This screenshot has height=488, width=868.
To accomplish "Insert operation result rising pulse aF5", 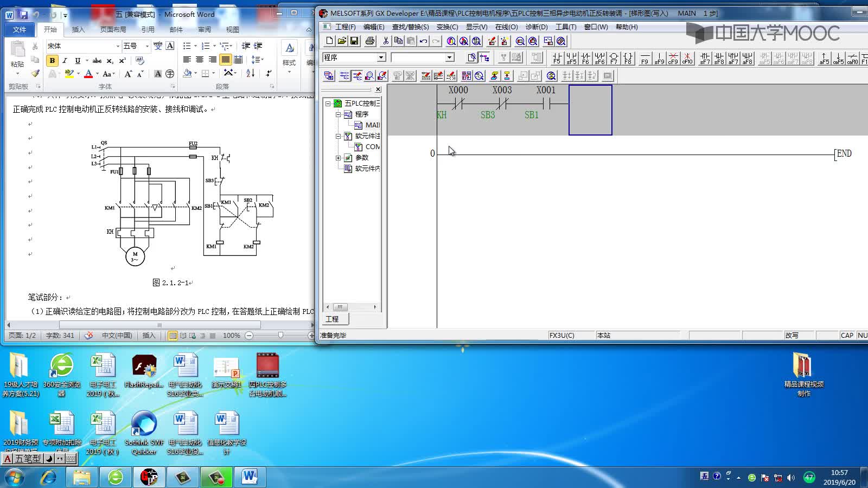I will pos(824,57).
